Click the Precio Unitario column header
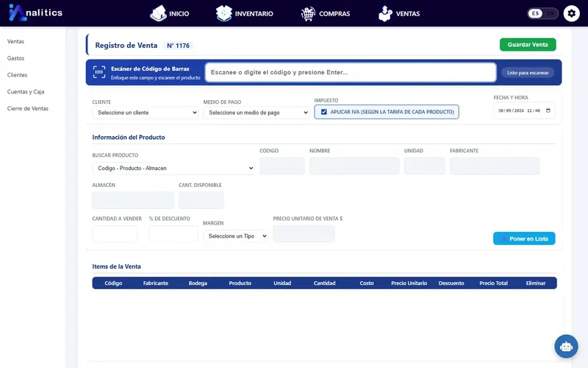 pos(409,283)
